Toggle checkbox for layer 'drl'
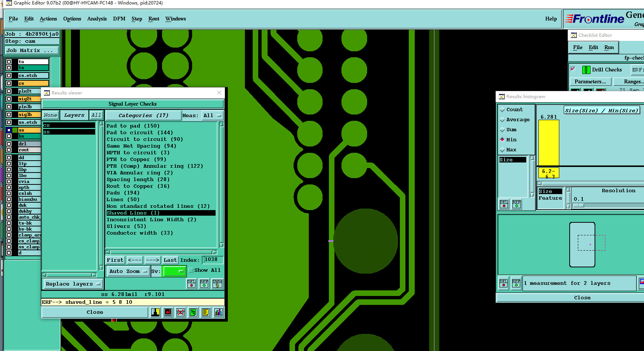This screenshot has width=644, height=351. click(9, 144)
